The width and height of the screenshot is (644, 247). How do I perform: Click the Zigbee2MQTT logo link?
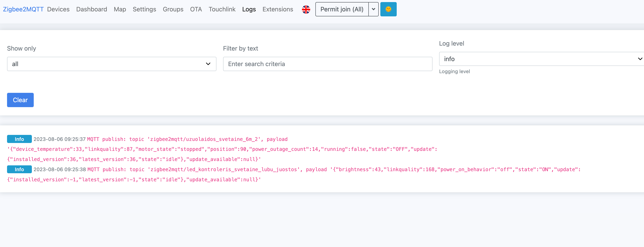click(23, 9)
